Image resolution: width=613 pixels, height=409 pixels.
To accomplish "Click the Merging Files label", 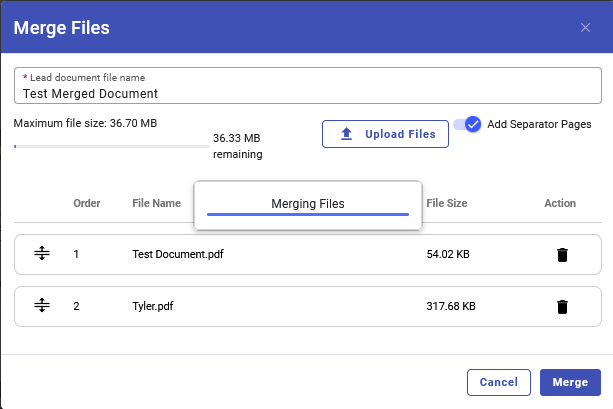I will coord(308,204).
